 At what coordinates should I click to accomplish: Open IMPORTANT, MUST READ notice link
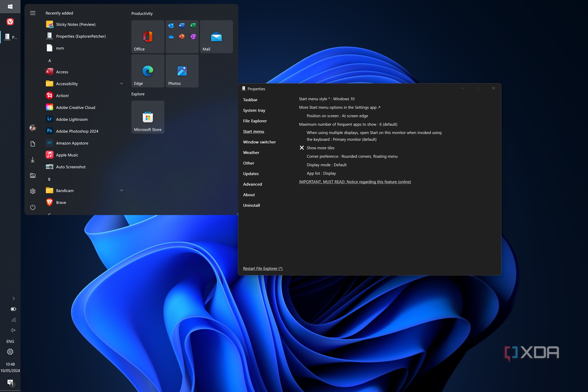(355, 182)
